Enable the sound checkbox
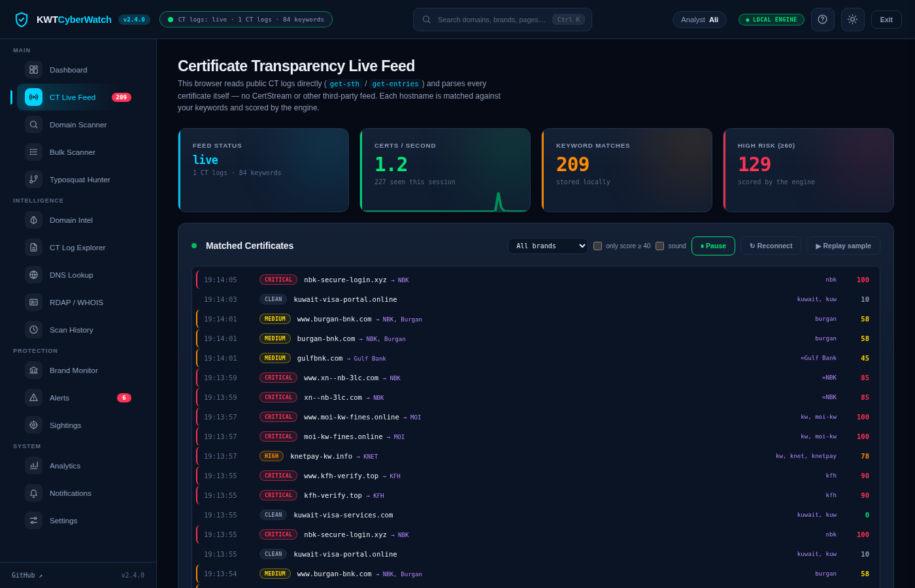The height and width of the screenshot is (588, 915). click(x=659, y=246)
